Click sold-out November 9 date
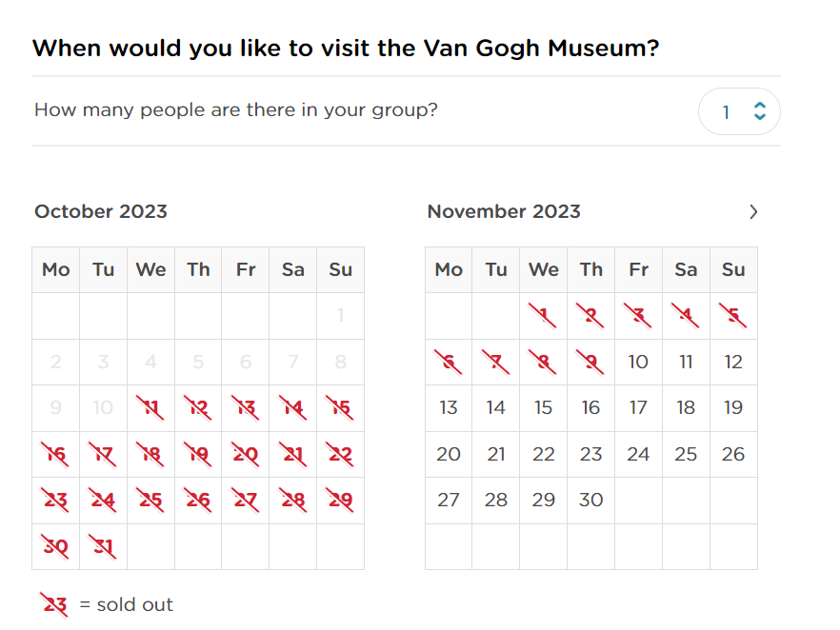 tap(590, 362)
